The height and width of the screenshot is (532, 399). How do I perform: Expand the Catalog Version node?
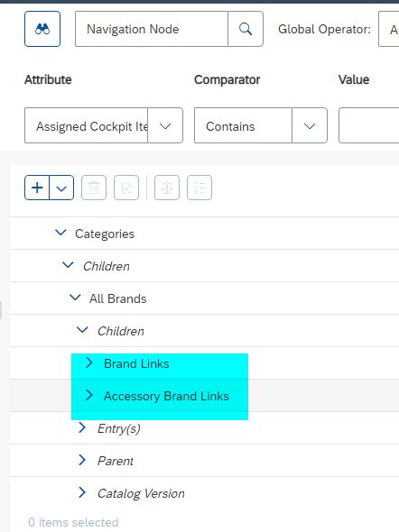click(x=82, y=492)
